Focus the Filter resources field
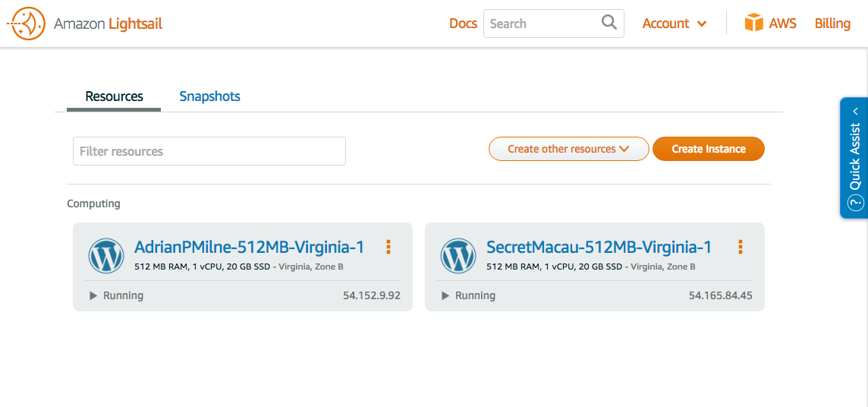The height and width of the screenshot is (407, 868). point(209,151)
